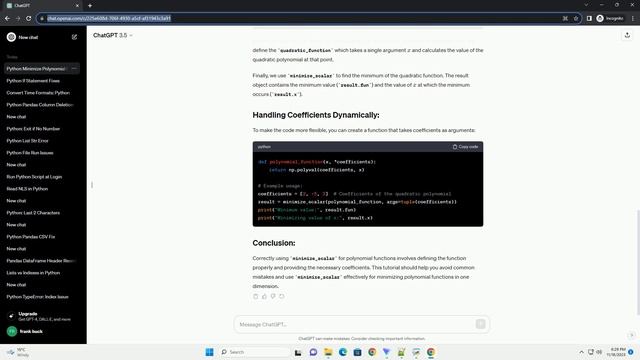Open the Incognito profile indicator
Screen dimensions: 640x360
point(610,18)
